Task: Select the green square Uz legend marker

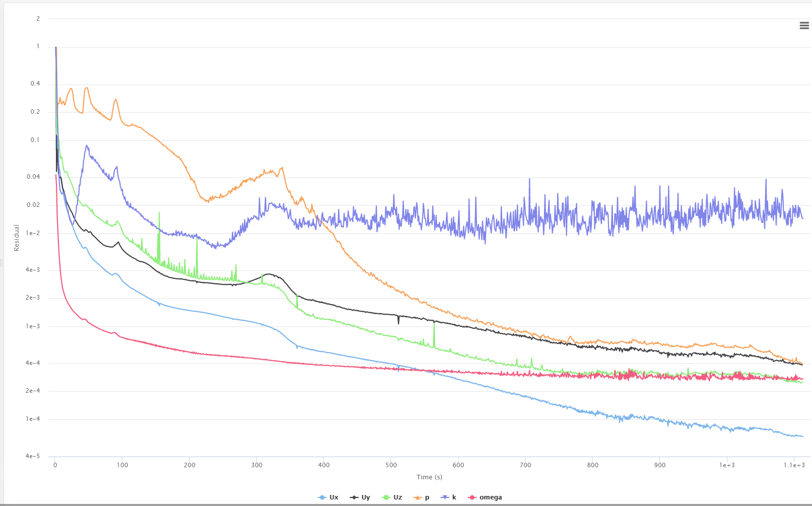Action: (x=385, y=497)
